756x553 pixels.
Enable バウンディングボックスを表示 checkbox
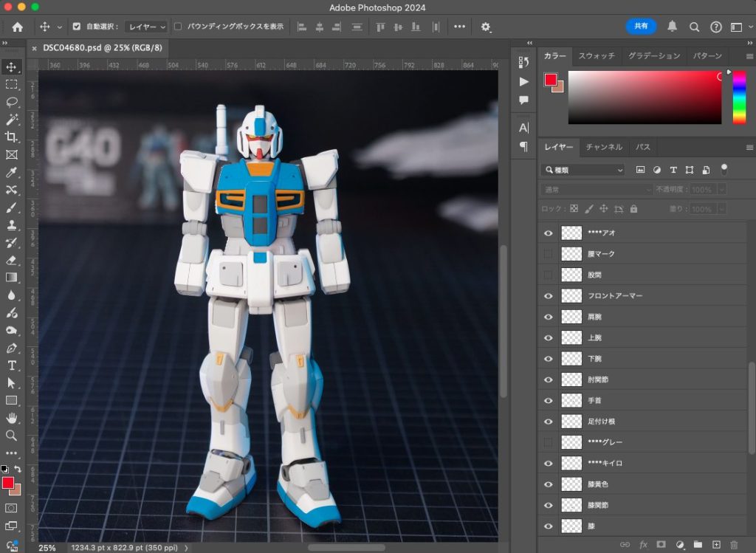pos(178,27)
